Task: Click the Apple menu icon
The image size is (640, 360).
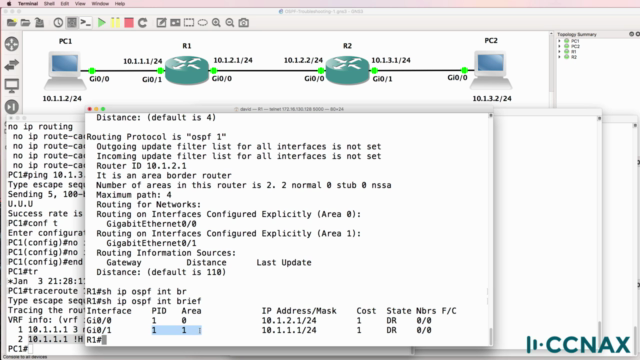Action: click(x=9, y=4)
